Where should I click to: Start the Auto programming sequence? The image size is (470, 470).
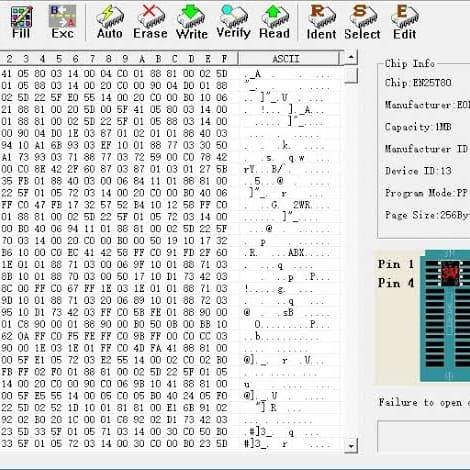pyautogui.click(x=110, y=22)
